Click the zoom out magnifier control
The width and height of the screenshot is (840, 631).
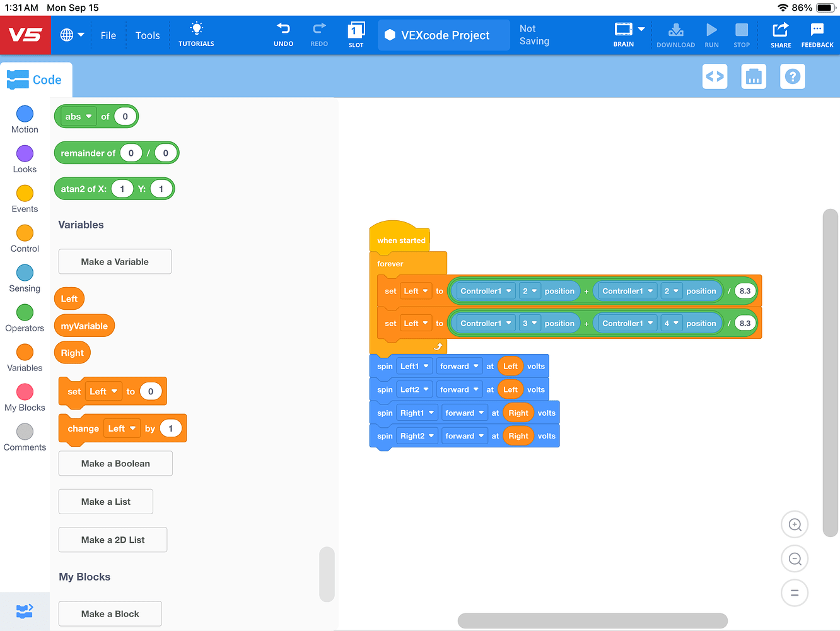coord(795,558)
